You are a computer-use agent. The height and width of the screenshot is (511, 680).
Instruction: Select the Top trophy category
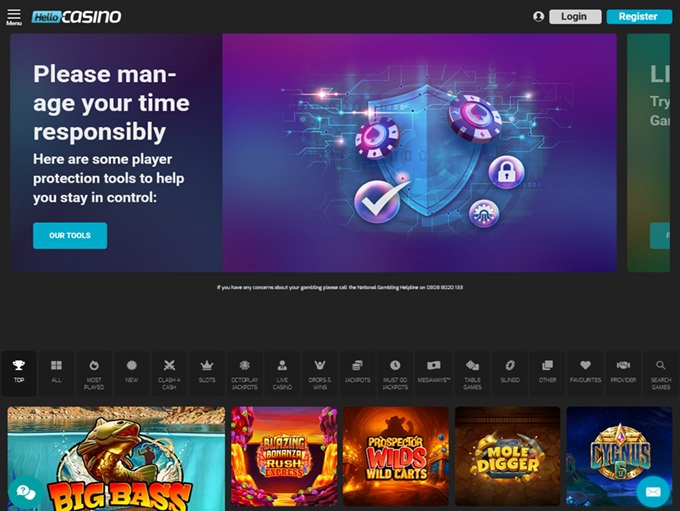tap(19, 373)
